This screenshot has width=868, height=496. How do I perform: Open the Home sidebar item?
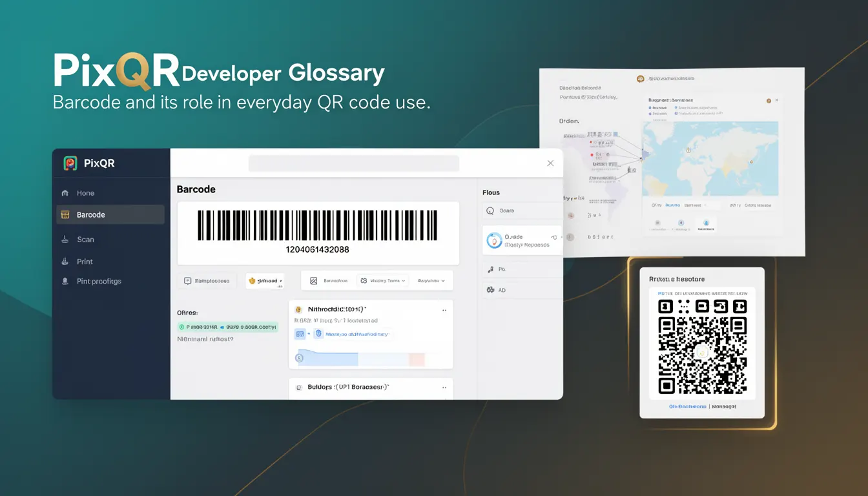tap(110, 193)
